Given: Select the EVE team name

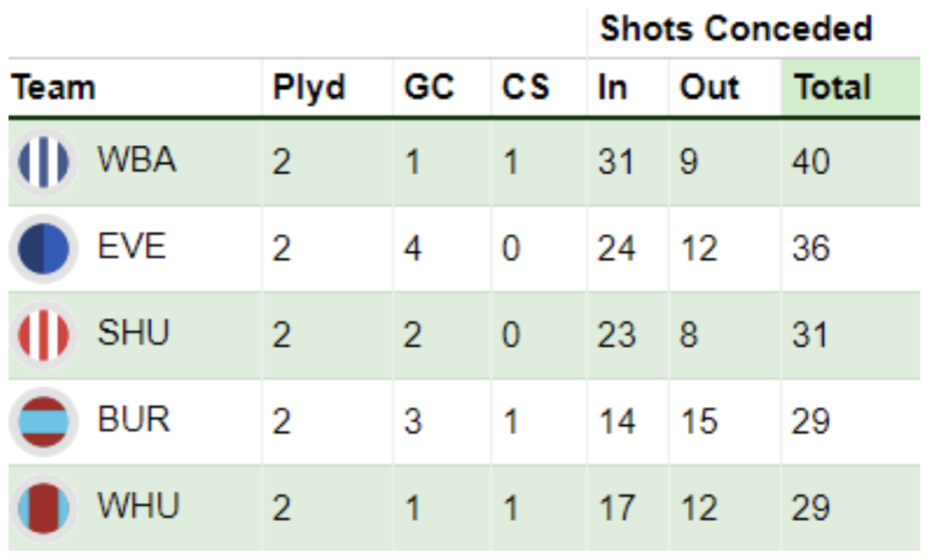Looking at the screenshot, I should click(x=131, y=246).
